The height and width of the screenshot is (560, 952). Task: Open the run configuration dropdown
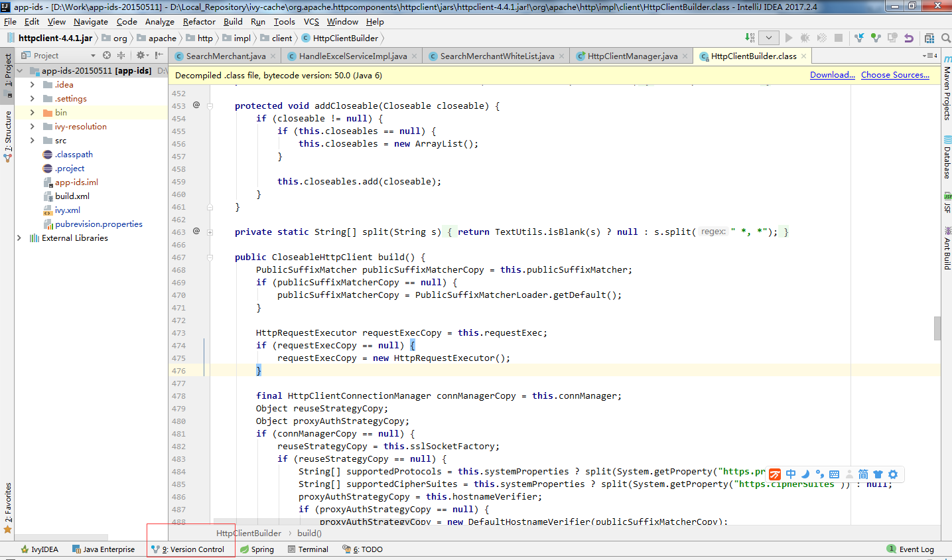point(769,38)
